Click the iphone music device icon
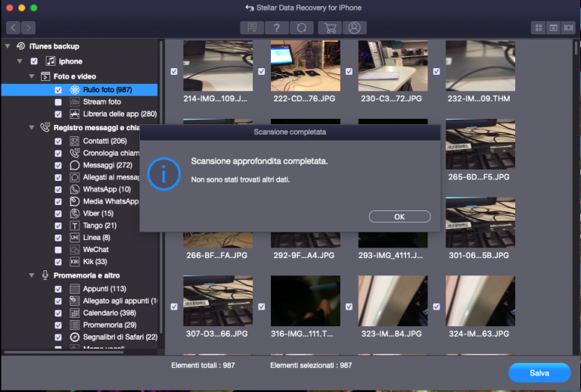 [51, 61]
